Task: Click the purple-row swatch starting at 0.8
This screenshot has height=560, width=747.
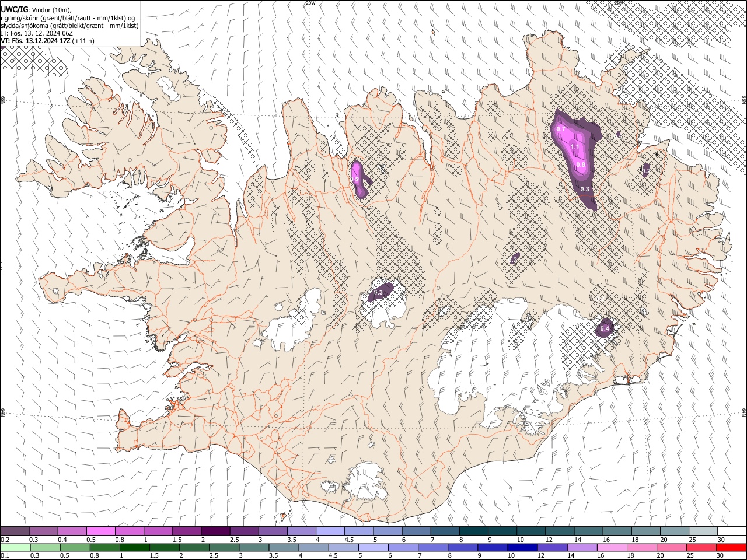Action: (x=130, y=531)
